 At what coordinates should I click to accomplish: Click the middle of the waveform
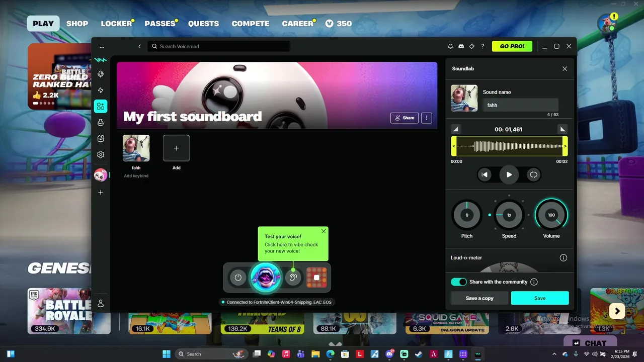pyautogui.click(x=509, y=146)
